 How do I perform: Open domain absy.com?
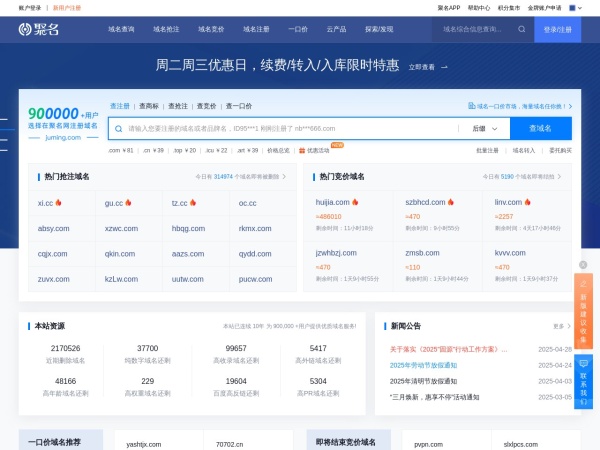pyautogui.click(x=54, y=228)
